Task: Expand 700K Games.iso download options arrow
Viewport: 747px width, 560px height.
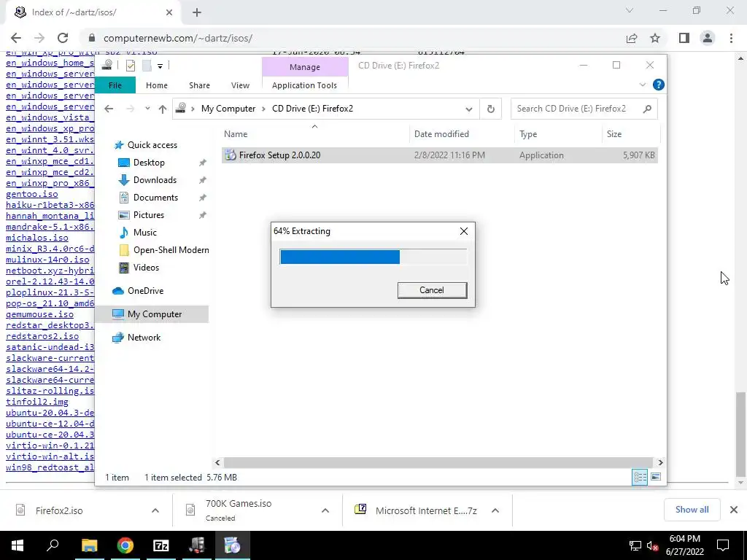Action: pyautogui.click(x=325, y=510)
